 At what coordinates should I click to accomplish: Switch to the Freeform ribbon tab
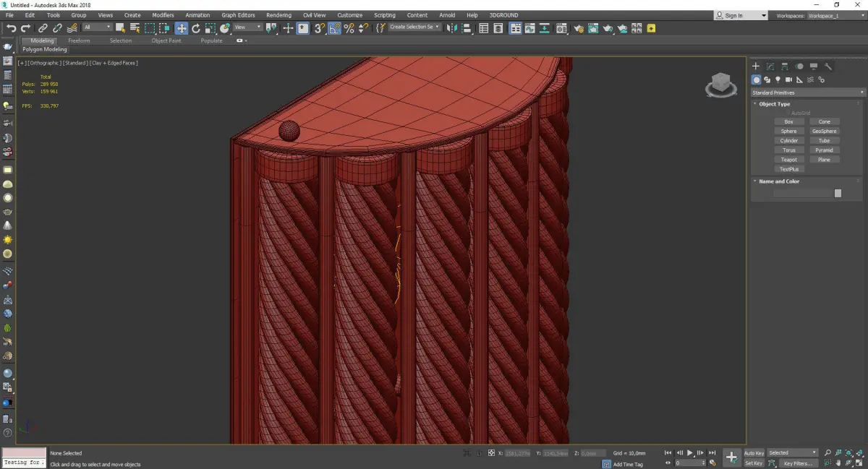79,41
